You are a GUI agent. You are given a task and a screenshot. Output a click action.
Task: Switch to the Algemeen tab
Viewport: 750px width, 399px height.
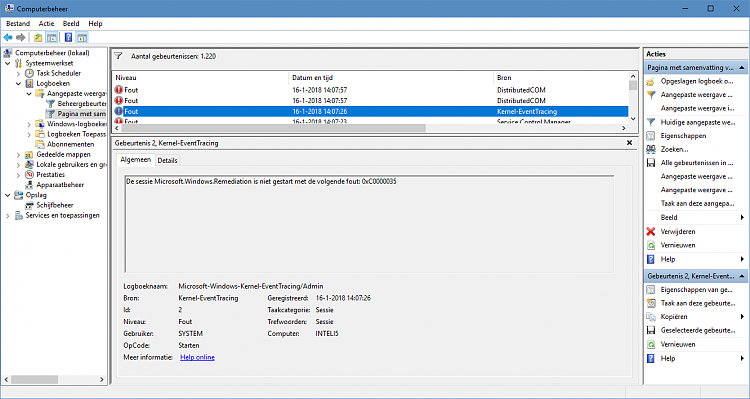click(135, 160)
